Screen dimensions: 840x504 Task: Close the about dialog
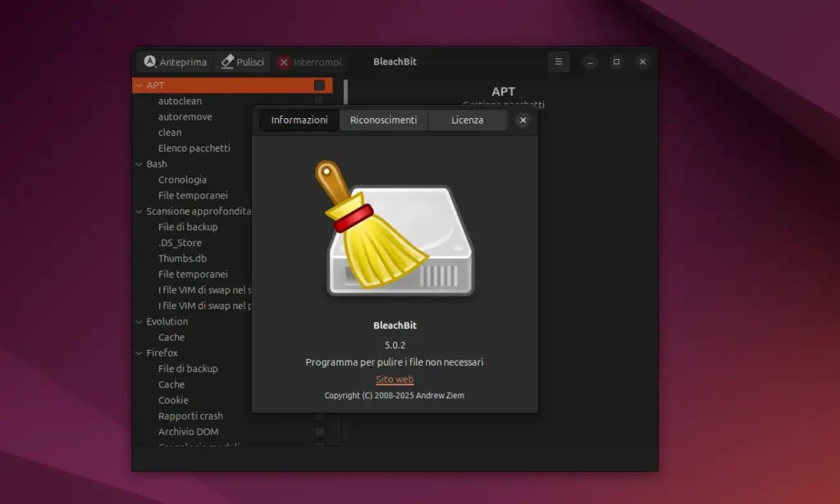[523, 120]
